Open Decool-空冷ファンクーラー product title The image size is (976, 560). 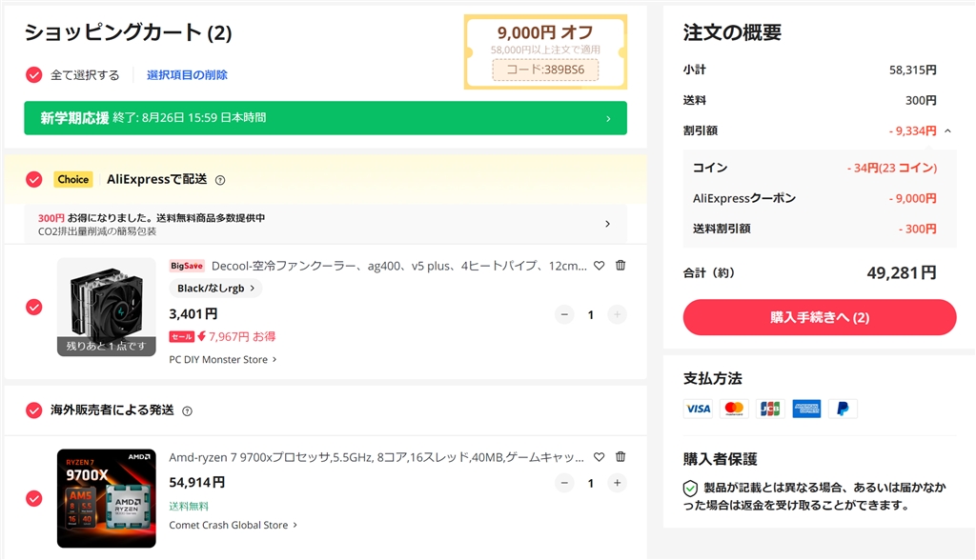[x=399, y=266]
